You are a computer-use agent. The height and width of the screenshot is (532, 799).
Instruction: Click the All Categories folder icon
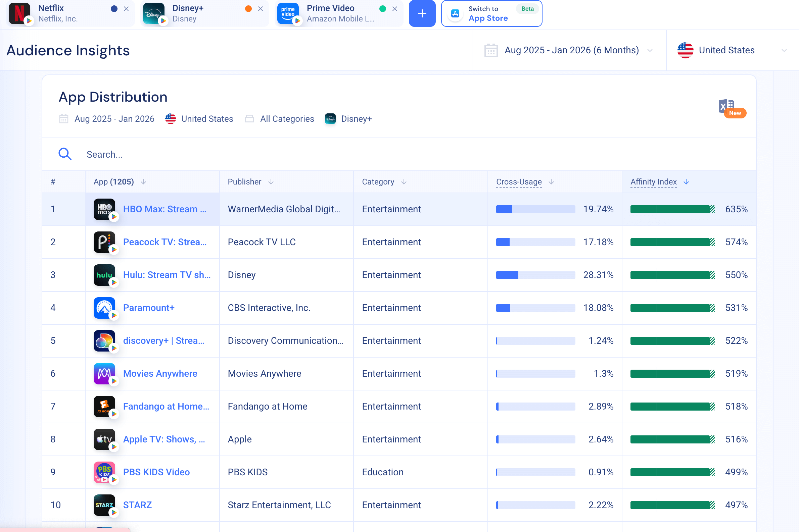[249, 119]
